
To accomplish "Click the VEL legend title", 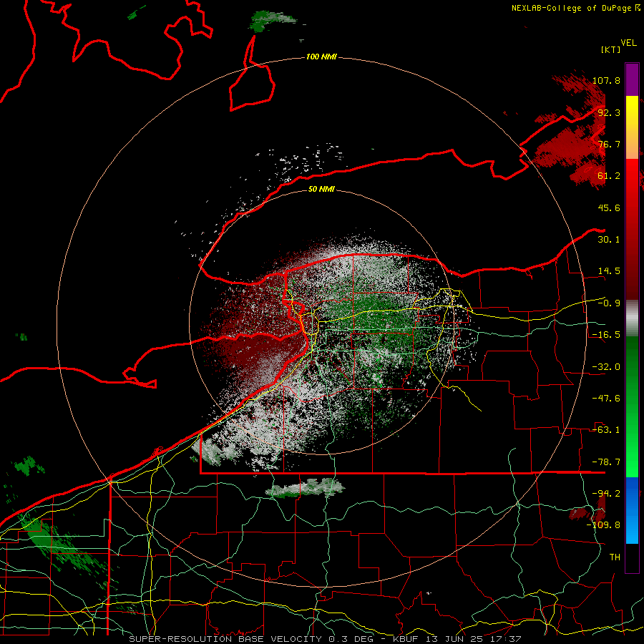I will pyautogui.click(x=628, y=43).
